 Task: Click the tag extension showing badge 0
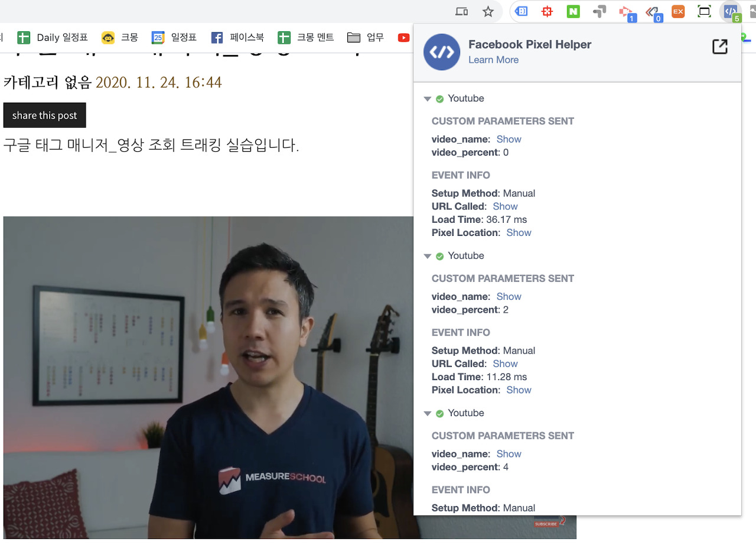coord(653,12)
